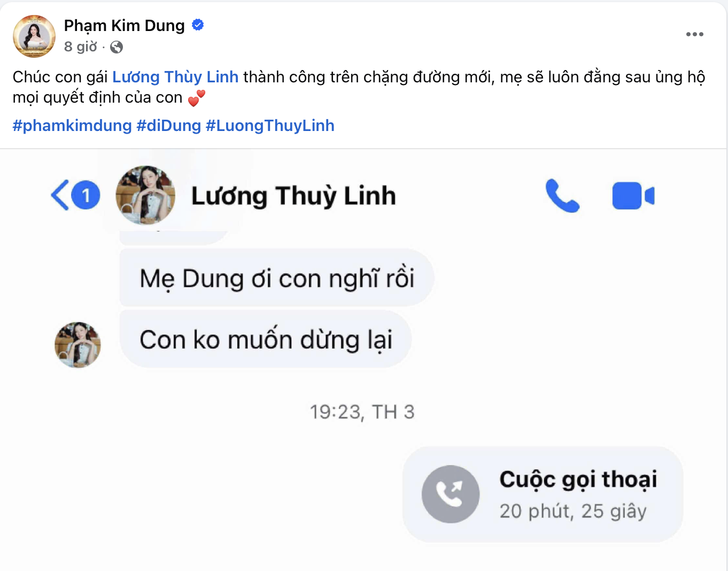The image size is (728, 571).
Task: Click the video call icon
Action: click(633, 195)
